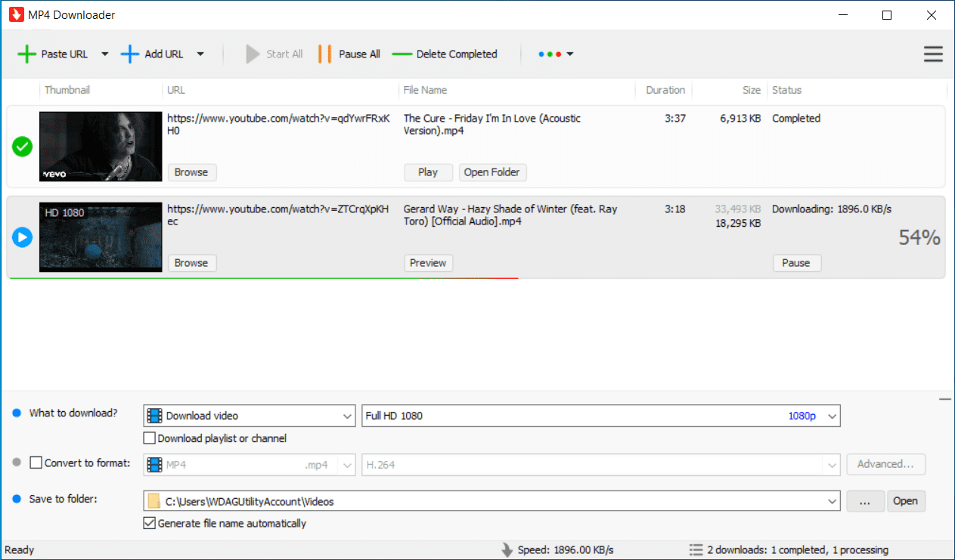Image resolution: width=955 pixels, height=560 pixels.
Task: Click the folder icon in the save path field
Action: point(154,501)
